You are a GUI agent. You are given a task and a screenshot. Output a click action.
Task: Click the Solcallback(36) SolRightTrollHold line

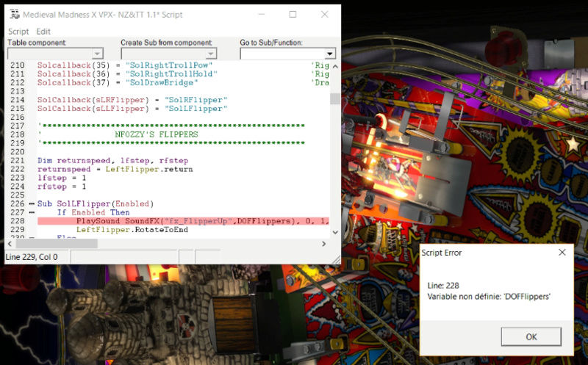[x=127, y=74]
